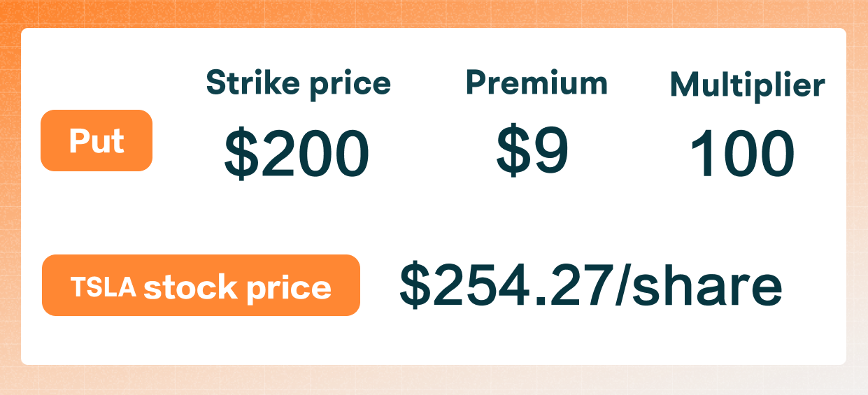Click the $200 strike price value
868x395 pixels.
coord(297,154)
